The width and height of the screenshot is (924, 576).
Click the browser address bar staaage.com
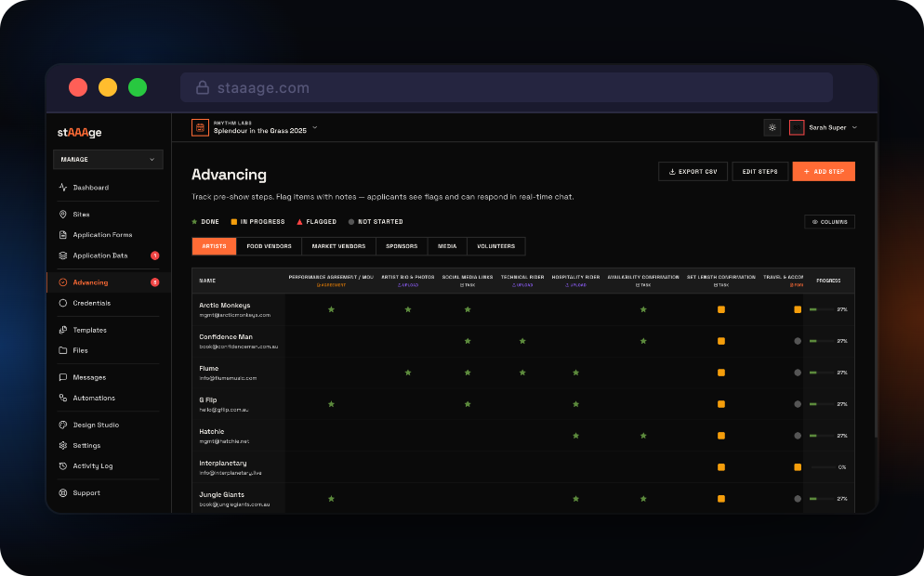(507, 88)
